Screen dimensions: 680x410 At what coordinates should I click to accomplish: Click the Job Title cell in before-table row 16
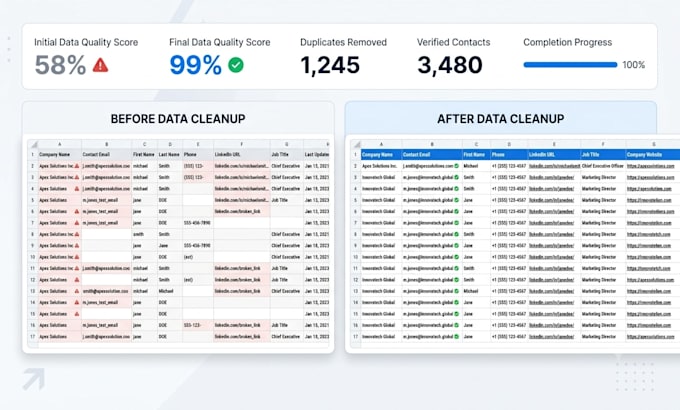286,325
